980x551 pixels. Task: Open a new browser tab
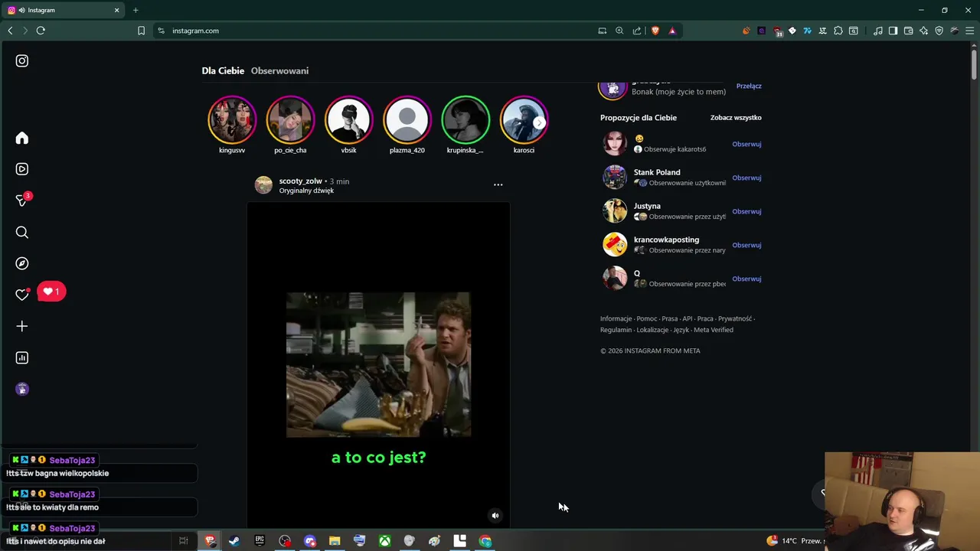click(x=136, y=10)
